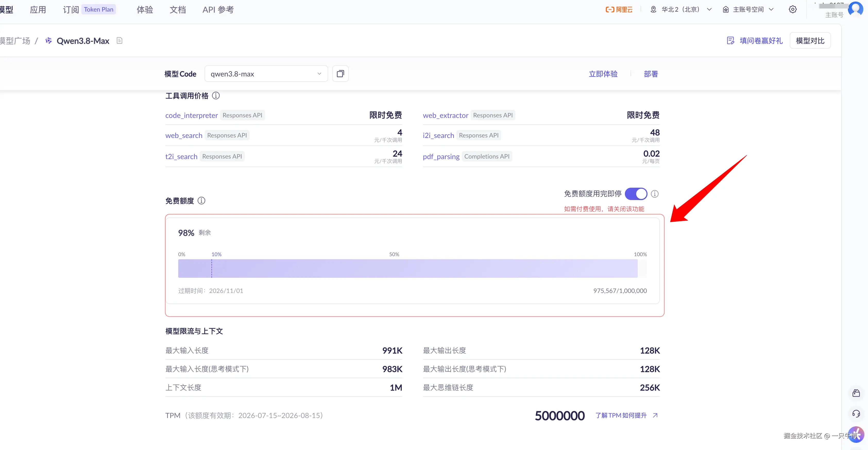
Task: Click 如需付费使用，请关闭该功能 notice
Action: [604, 209]
